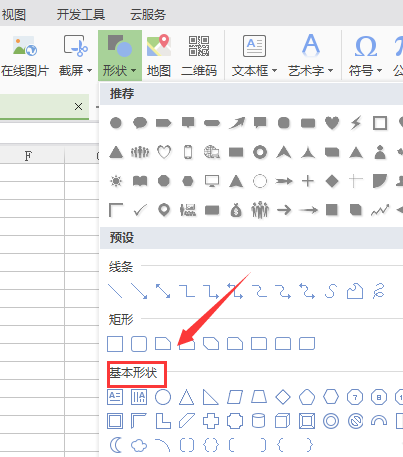This screenshot has width=403, height=457.
Task: Select the recommended hollow square frame
Action: coord(380,123)
